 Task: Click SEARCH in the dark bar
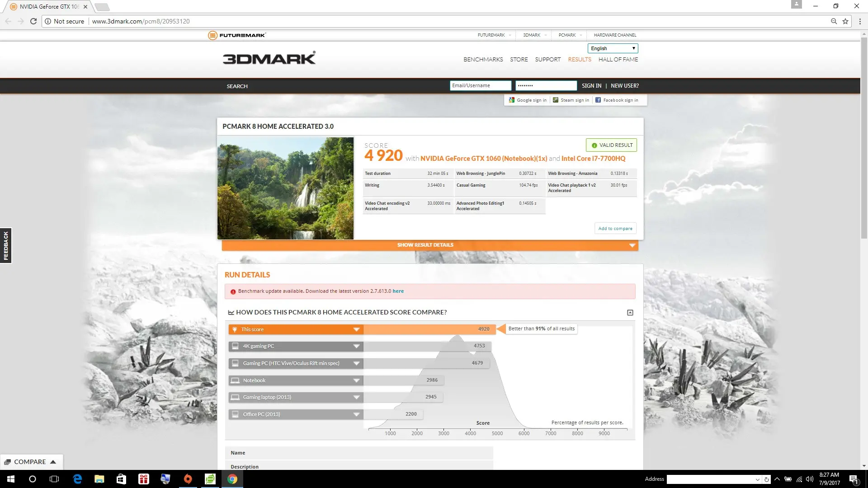[237, 86]
